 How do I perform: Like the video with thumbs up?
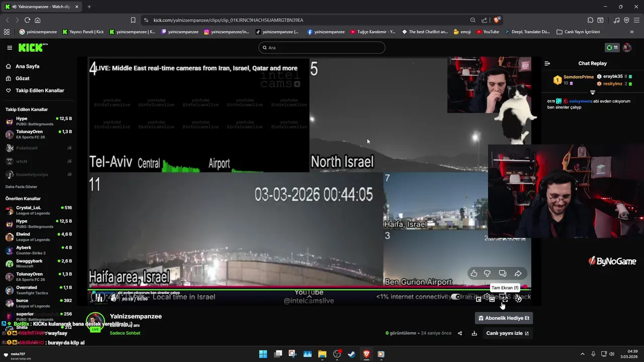tap(474, 274)
